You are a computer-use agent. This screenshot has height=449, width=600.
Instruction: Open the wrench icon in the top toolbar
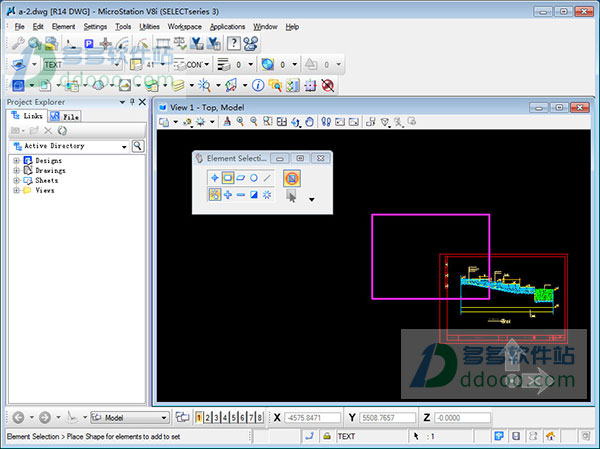(18, 43)
